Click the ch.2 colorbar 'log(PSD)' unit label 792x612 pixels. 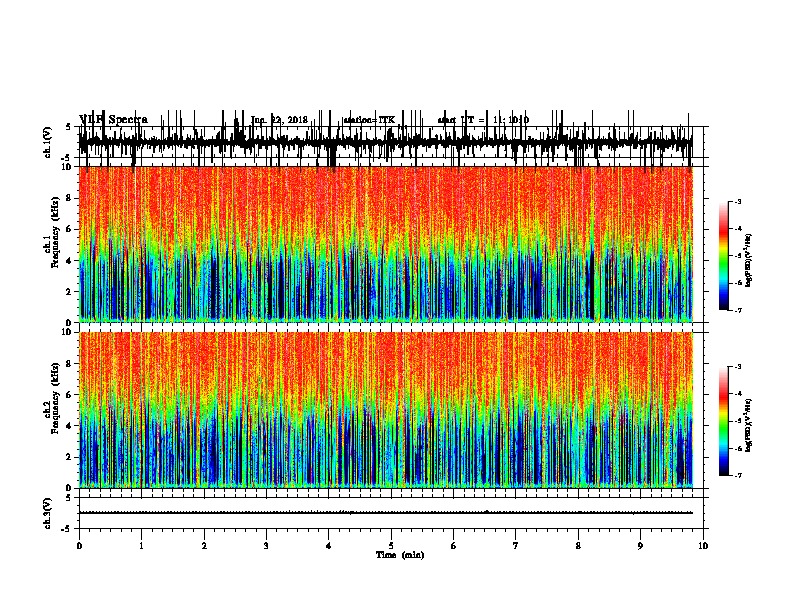coord(749,426)
